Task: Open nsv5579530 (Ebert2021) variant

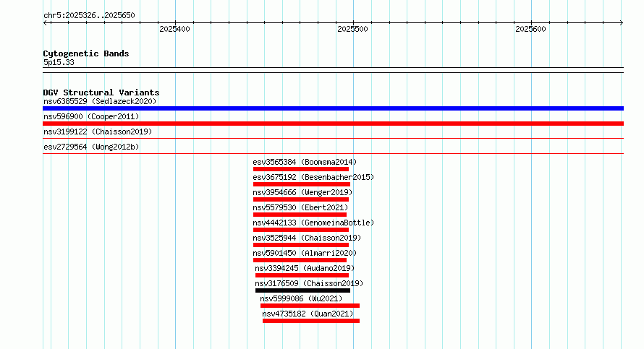Action: [x=300, y=207]
